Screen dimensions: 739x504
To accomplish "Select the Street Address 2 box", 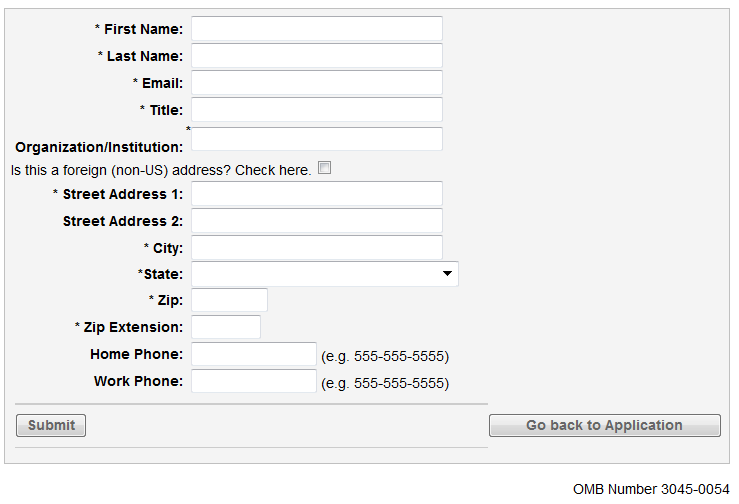I will [x=316, y=221].
